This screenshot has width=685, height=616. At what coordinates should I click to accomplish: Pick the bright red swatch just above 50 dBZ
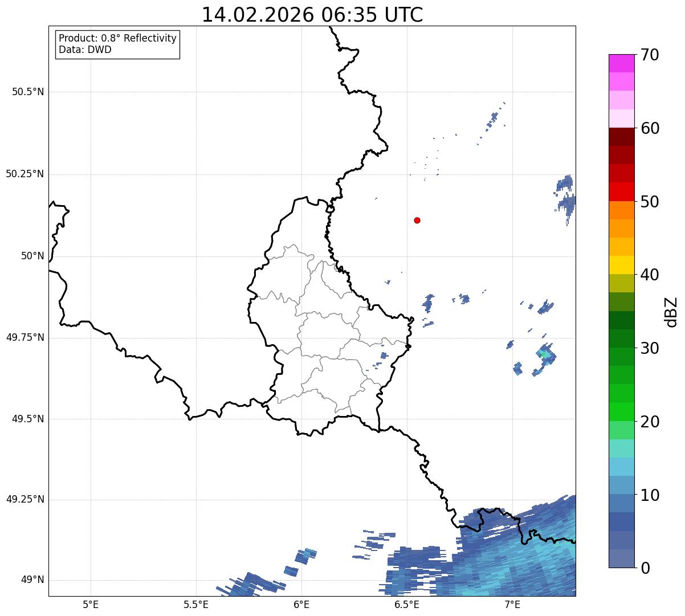[x=621, y=191]
